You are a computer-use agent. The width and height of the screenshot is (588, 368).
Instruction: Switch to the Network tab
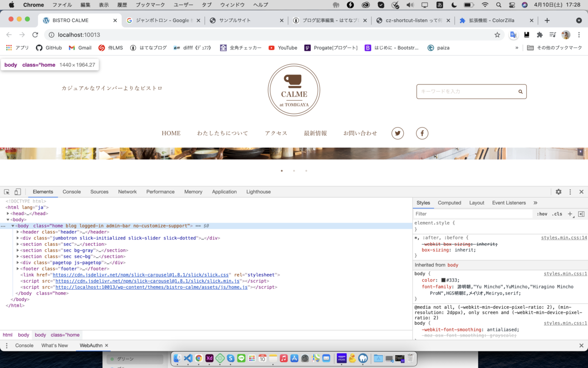tap(127, 192)
